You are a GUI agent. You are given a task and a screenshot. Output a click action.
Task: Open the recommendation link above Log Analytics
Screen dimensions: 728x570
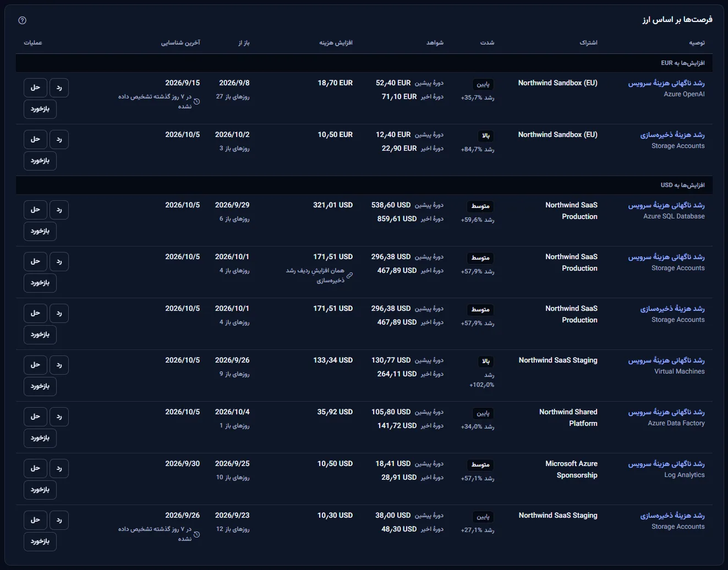point(666,464)
